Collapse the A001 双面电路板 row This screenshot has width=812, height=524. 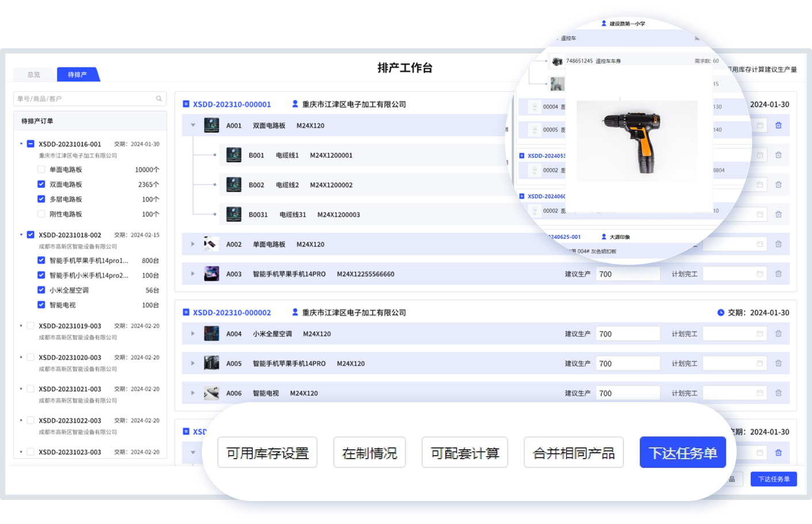tap(193, 125)
